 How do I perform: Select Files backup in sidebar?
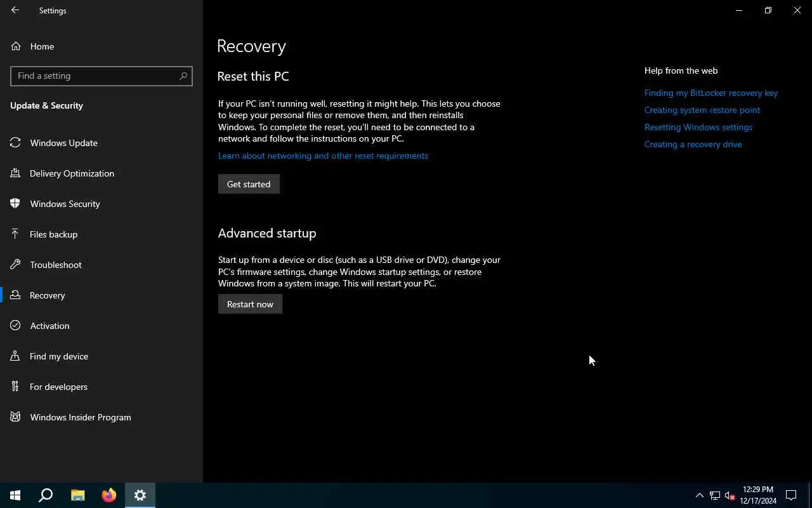click(x=101, y=234)
